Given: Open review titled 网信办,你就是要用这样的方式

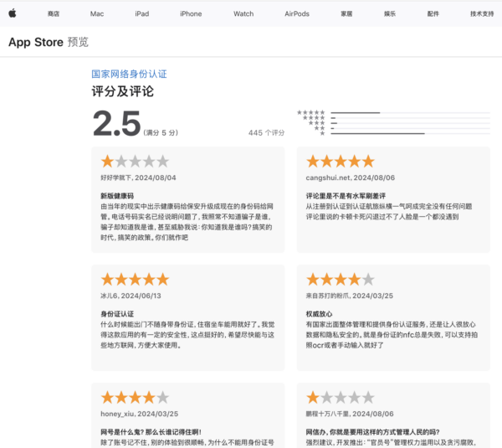Looking at the screenshot, I should coord(372,432).
